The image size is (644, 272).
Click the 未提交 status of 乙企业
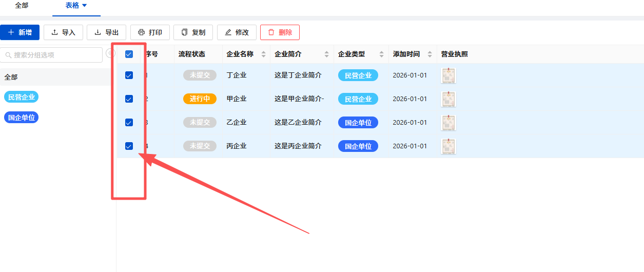click(200, 123)
